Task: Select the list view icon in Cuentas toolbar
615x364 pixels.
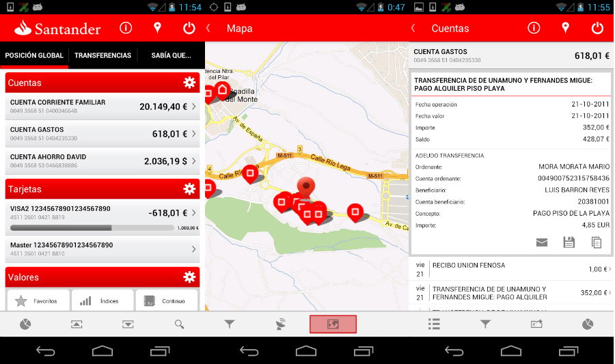Action: [434, 324]
